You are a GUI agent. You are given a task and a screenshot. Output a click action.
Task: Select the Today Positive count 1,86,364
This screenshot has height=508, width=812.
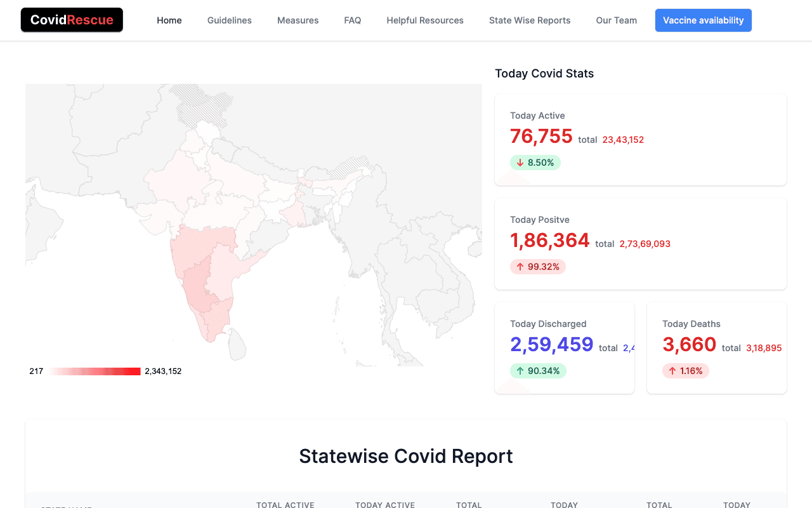[550, 241]
